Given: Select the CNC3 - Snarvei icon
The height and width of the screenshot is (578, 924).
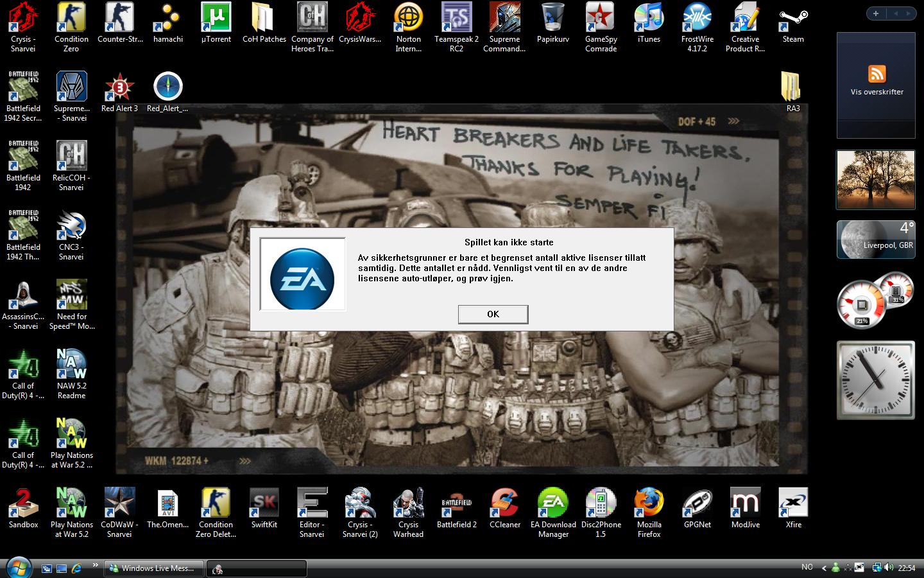Looking at the screenshot, I should [71, 235].
